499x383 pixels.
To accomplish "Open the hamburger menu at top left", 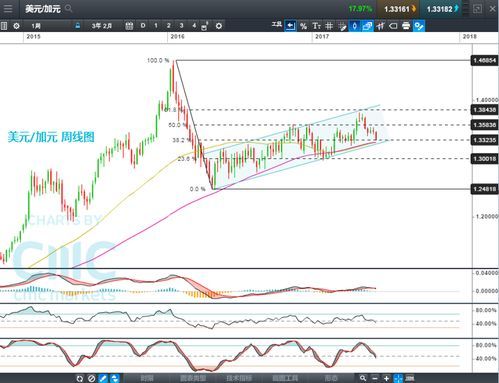I will coord(8,8).
